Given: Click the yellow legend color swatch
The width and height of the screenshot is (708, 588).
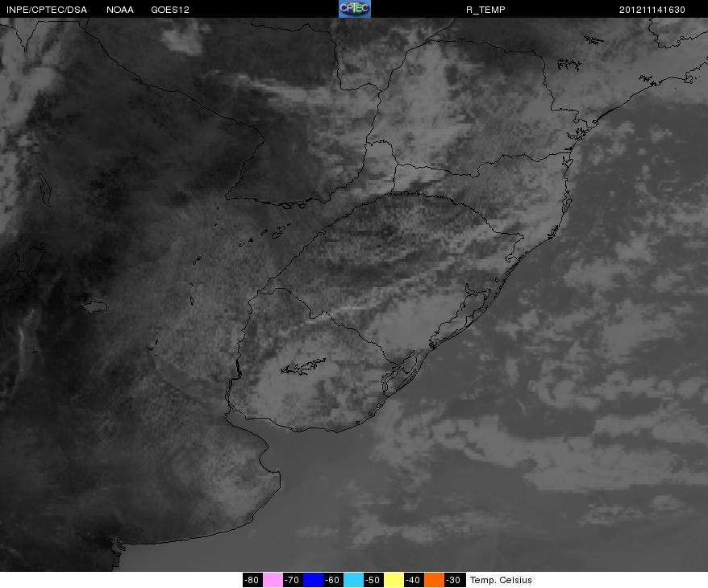Looking at the screenshot, I should [x=394, y=580].
